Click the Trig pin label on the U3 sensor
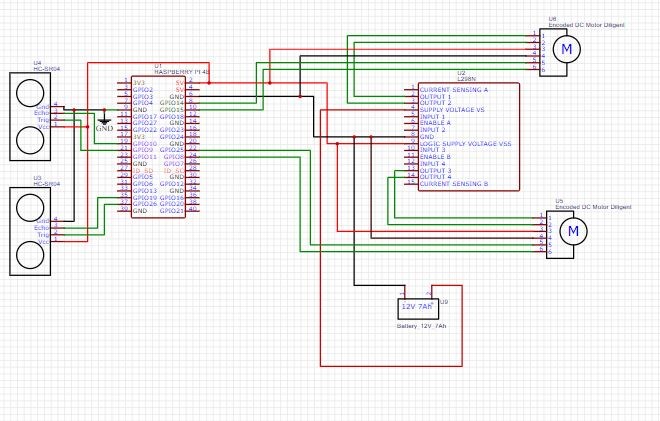This screenshot has height=421, width=660. (x=43, y=235)
